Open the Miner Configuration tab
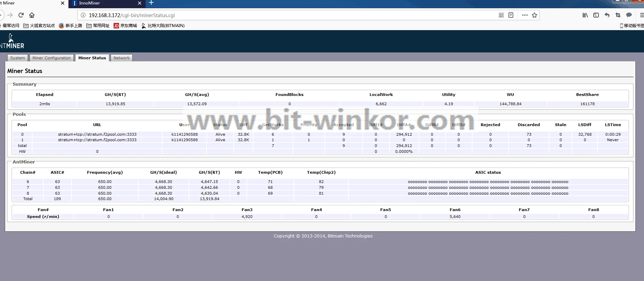 [51, 58]
